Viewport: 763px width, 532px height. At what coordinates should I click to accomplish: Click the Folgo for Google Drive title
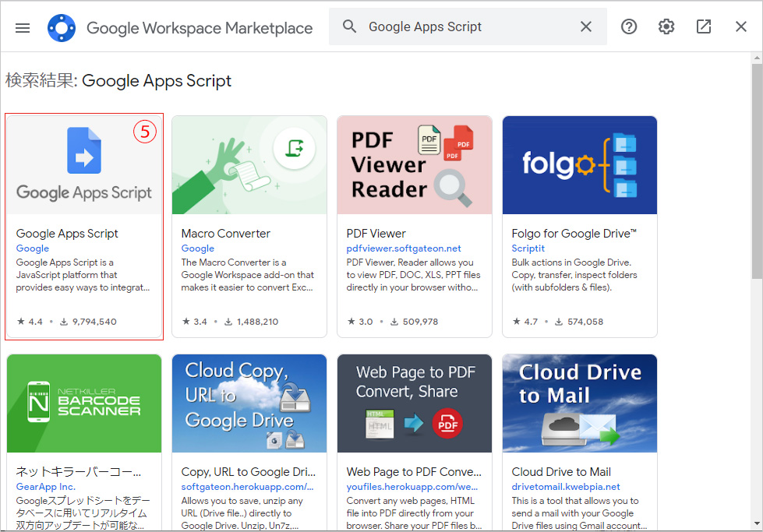[574, 234]
